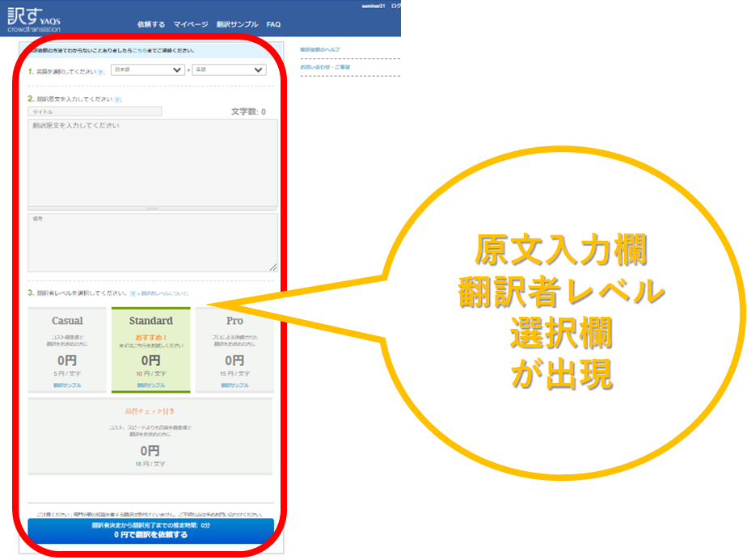The width and height of the screenshot is (747, 560).
Task: Open the target language 英語 dropdown
Action: point(229,70)
